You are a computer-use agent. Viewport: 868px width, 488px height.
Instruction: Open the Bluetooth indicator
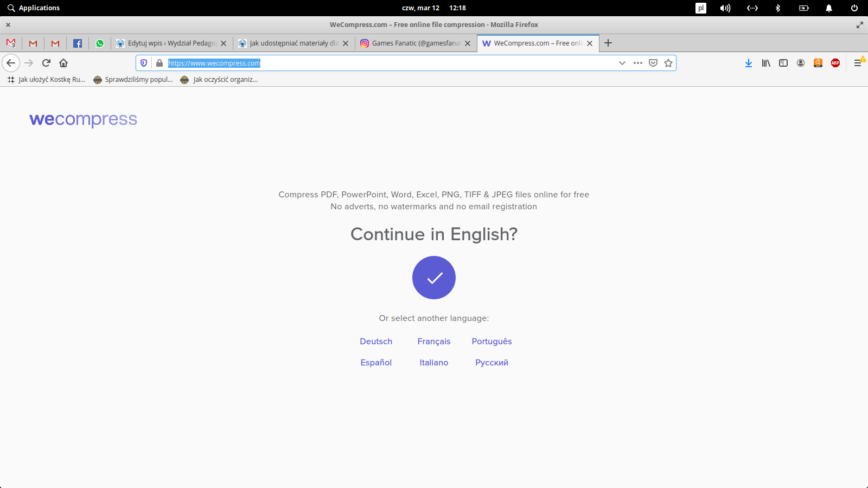point(778,8)
